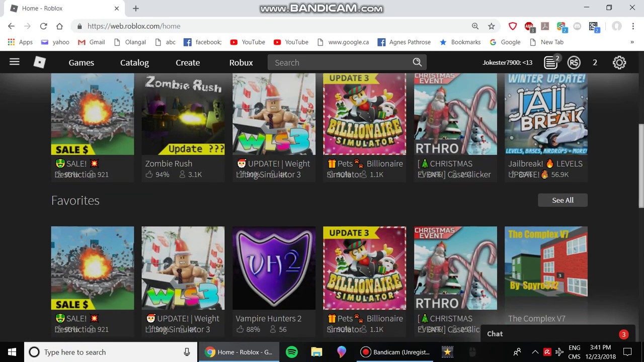Click the Roblox search field
644x362 pixels.
click(347, 62)
